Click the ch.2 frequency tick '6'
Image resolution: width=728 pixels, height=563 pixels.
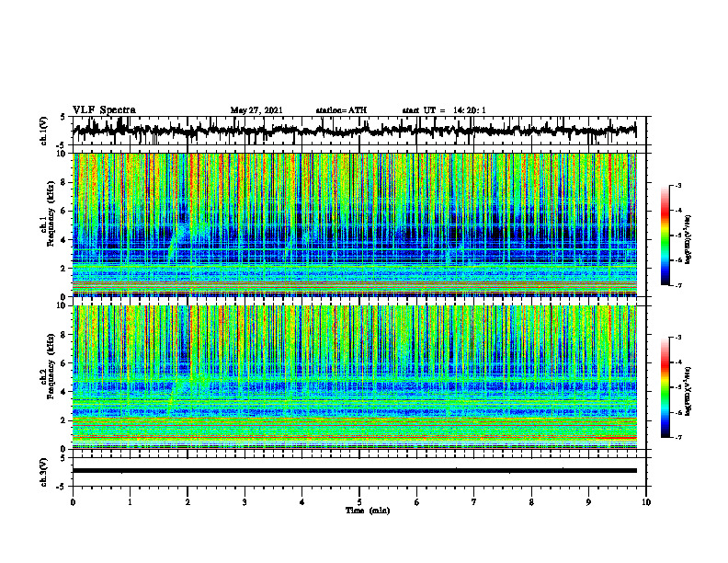pos(65,363)
